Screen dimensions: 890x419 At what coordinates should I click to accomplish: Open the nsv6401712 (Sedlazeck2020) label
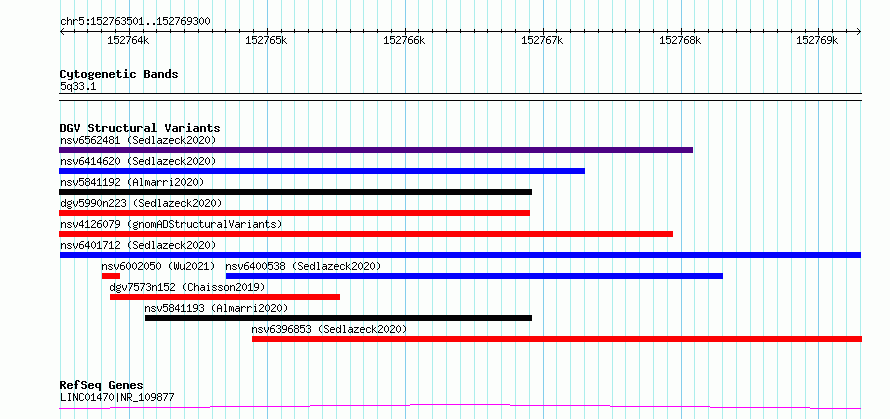click(x=138, y=245)
